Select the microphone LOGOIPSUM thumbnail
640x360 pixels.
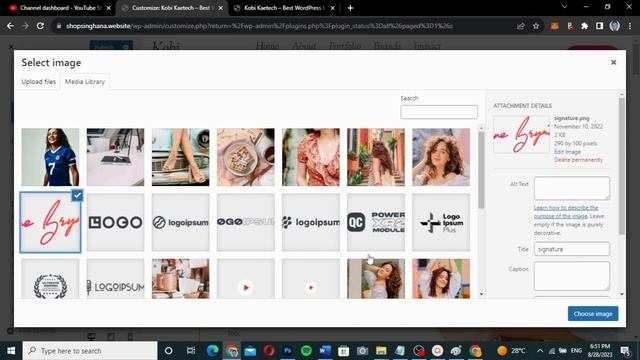(115, 279)
